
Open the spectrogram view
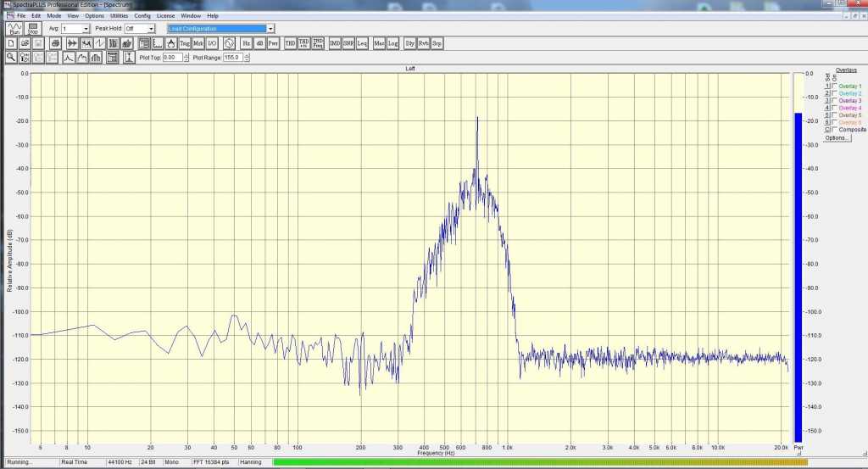pos(114,43)
